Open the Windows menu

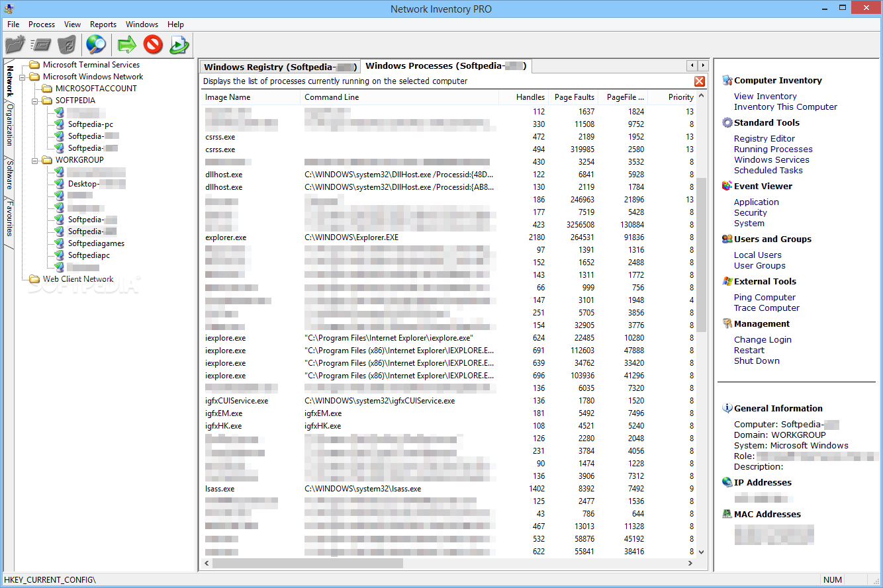(x=142, y=24)
